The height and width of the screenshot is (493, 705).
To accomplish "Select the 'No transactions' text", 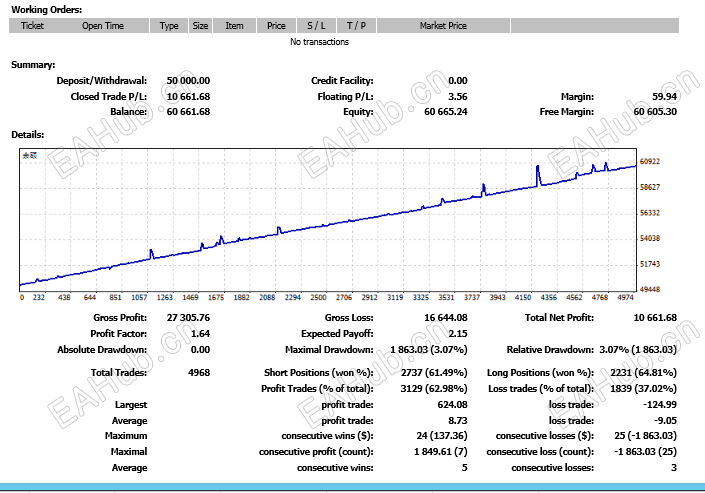I will 319,42.
